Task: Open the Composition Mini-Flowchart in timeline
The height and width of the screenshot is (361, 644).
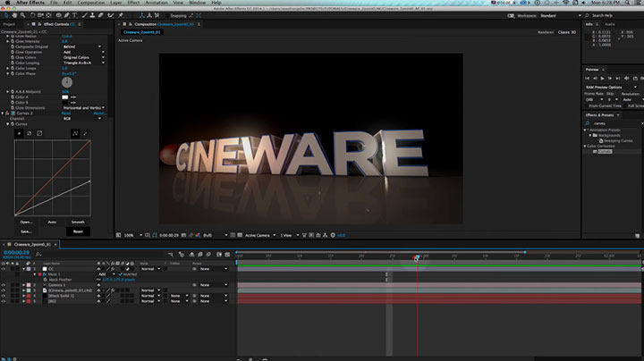Action: tap(171, 255)
